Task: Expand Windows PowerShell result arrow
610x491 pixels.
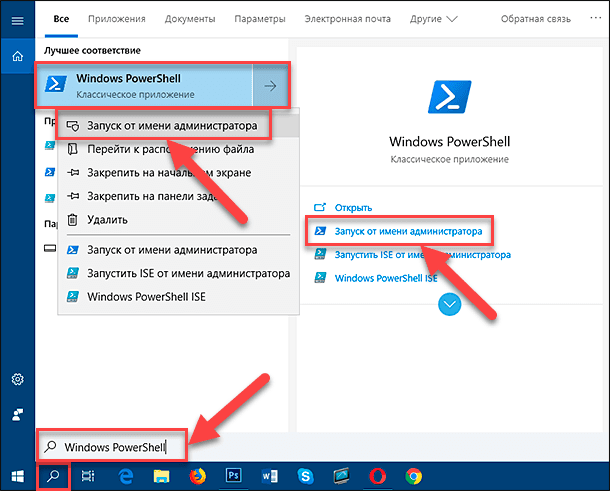Action: click(270, 86)
